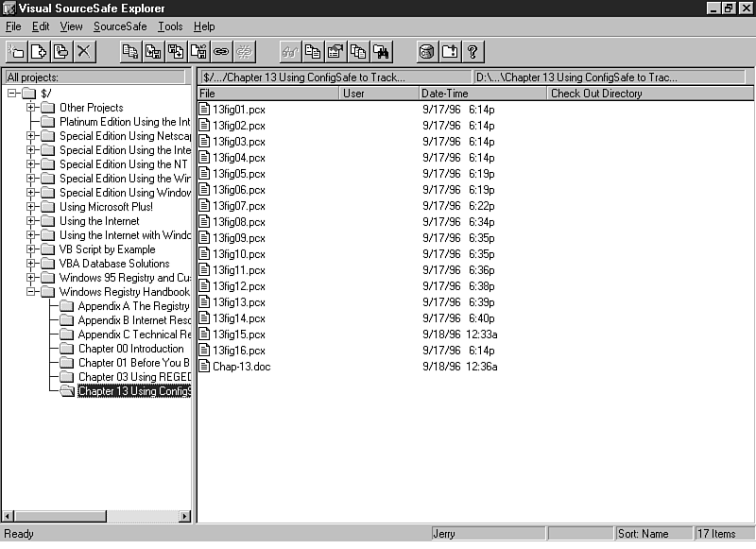Click the root $/ folder icon
The height and width of the screenshot is (549, 756).
(x=29, y=93)
